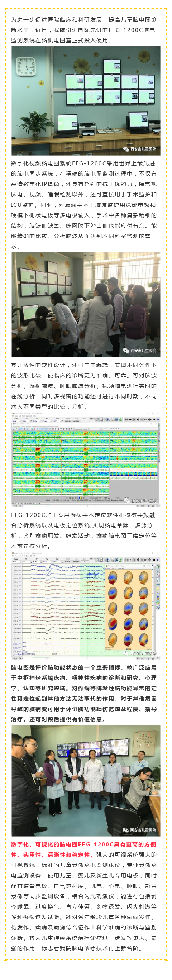Click paragraph starting "其开放性的软件设计"
The width and height of the screenshot is (172, 980).
(84, 386)
